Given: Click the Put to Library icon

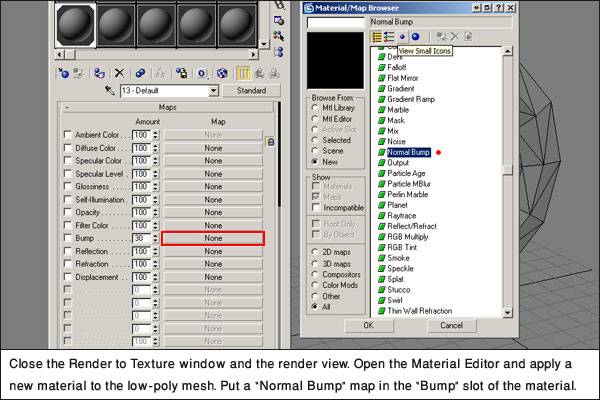Looking at the screenshot, I should 181,73.
